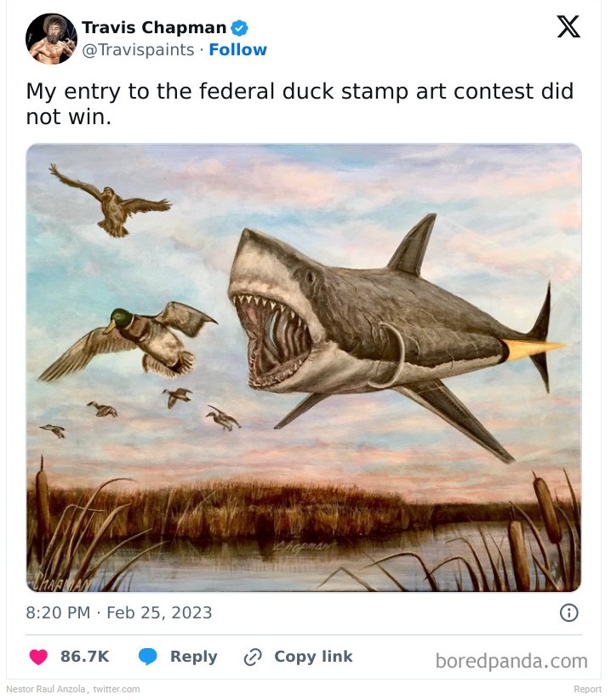This screenshot has width=611, height=700.
Task: Open the 8:20 PM Feb 25, 2023 timestamp
Action: coord(119,612)
